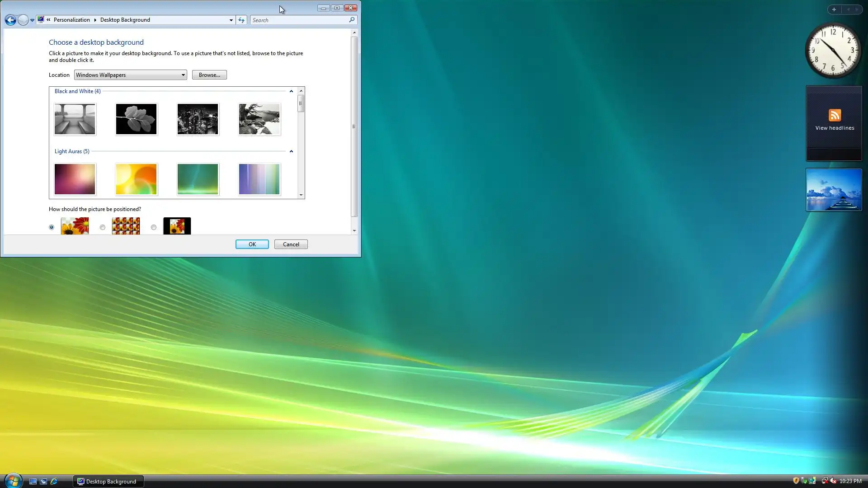
Task: Collapse the Black and White group
Action: click(x=291, y=91)
